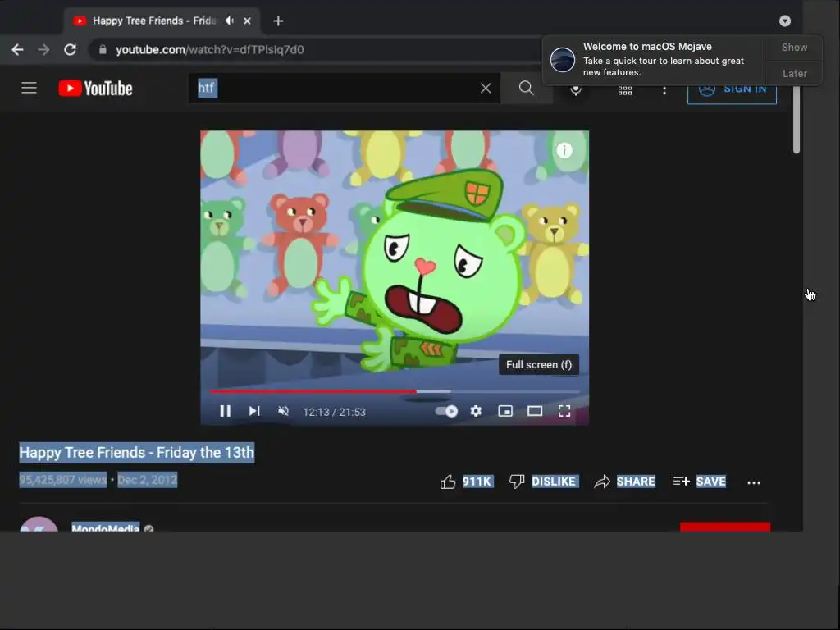Click the address bar URL
The width and height of the screenshot is (840, 630).
pyautogui.click(x=209, y=50)
